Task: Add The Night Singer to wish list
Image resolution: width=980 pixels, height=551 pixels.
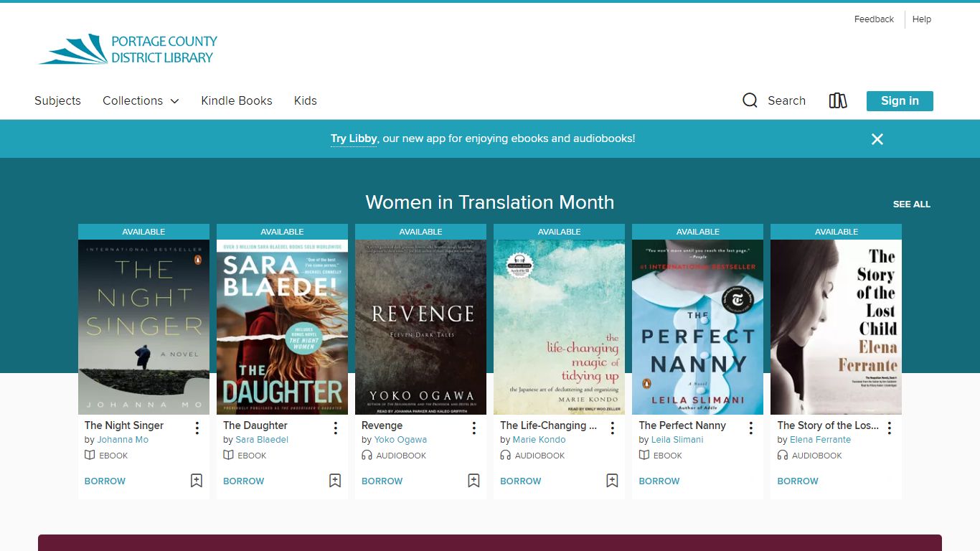Action: click(197, 481)
